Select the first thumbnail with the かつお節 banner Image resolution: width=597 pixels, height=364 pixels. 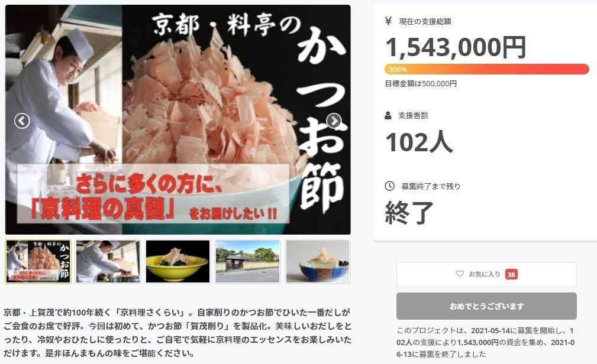coord(38,262)
